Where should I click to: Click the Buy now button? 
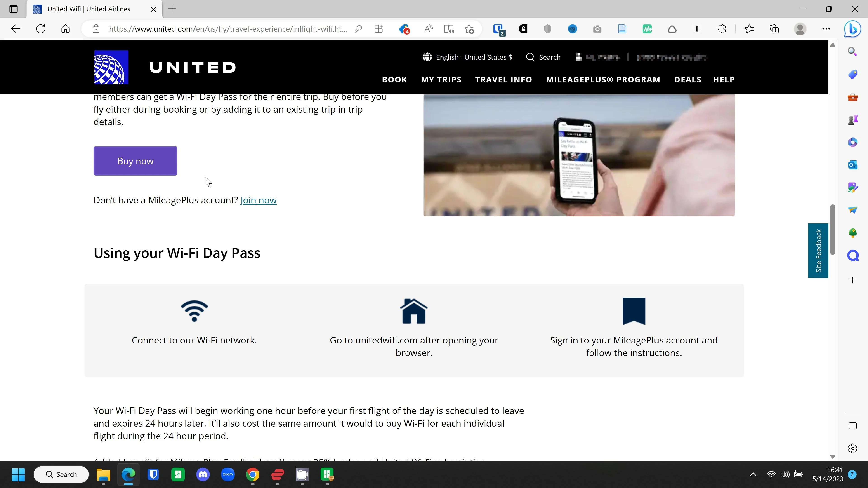(135, 161)
